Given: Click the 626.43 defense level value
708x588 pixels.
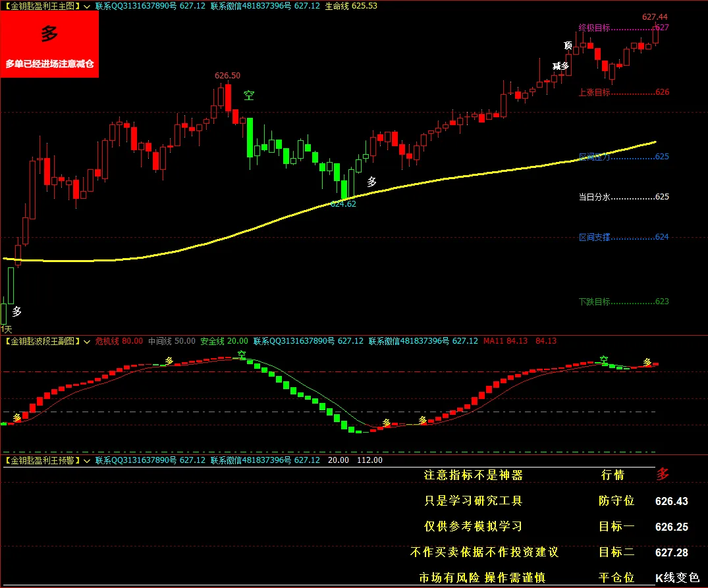Looking at the screenshot, I should [x=671, y=501].
